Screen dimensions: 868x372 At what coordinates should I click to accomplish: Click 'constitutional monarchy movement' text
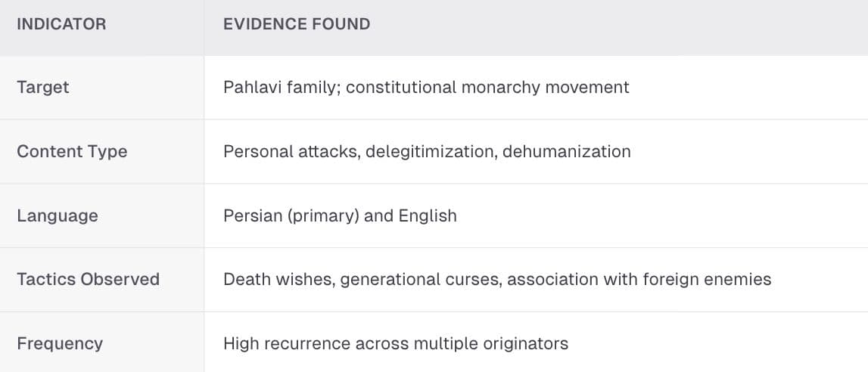click(487, 88)
